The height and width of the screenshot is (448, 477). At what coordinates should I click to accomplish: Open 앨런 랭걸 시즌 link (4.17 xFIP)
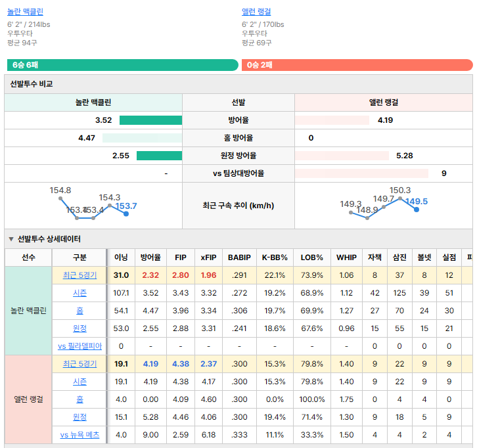[x=79, y=382]
